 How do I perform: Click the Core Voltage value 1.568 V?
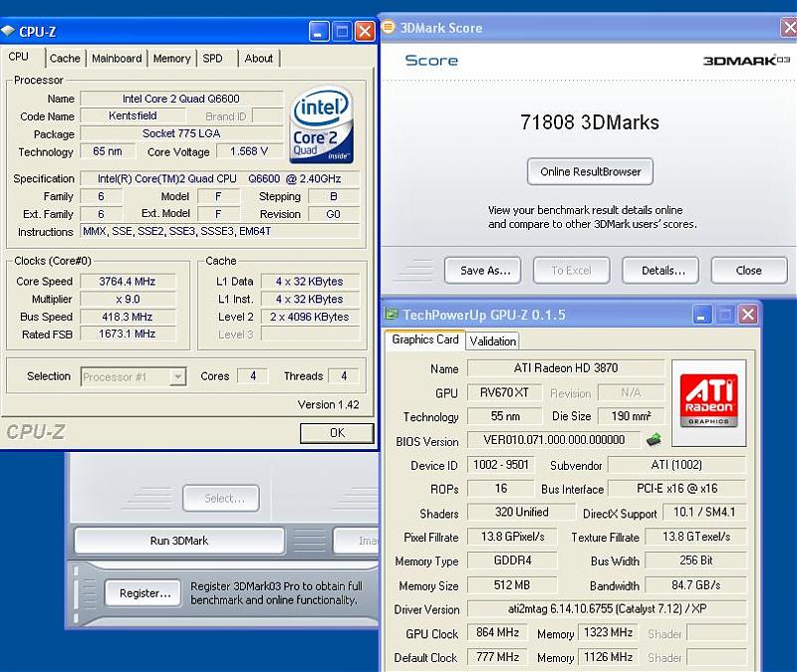tap(249, 151)
